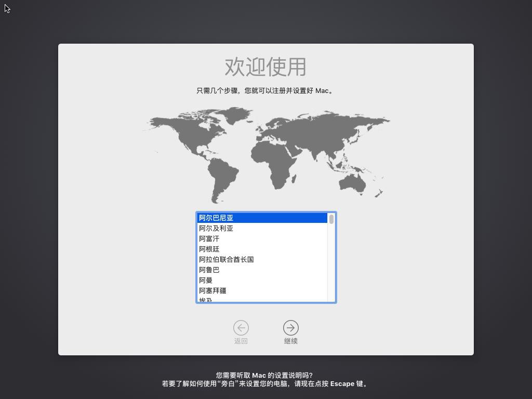Select 阿塞拜疆 in the country list
Screen dimensions: 532x399
(262, 291)
